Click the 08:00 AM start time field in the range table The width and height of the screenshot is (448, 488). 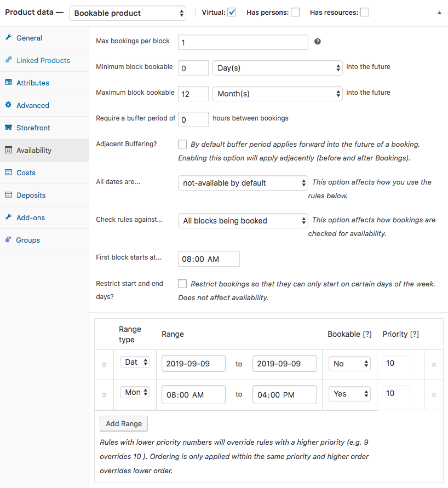pos(193,395)
